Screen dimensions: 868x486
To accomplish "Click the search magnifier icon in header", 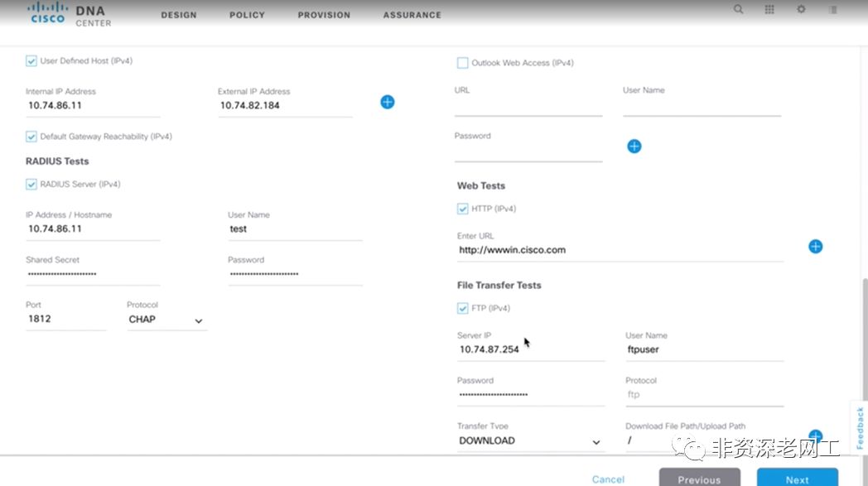I will coord(739,9).
